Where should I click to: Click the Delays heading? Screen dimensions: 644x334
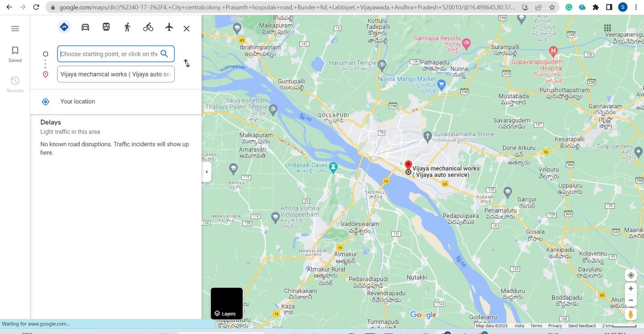click(x=51, y=122)
